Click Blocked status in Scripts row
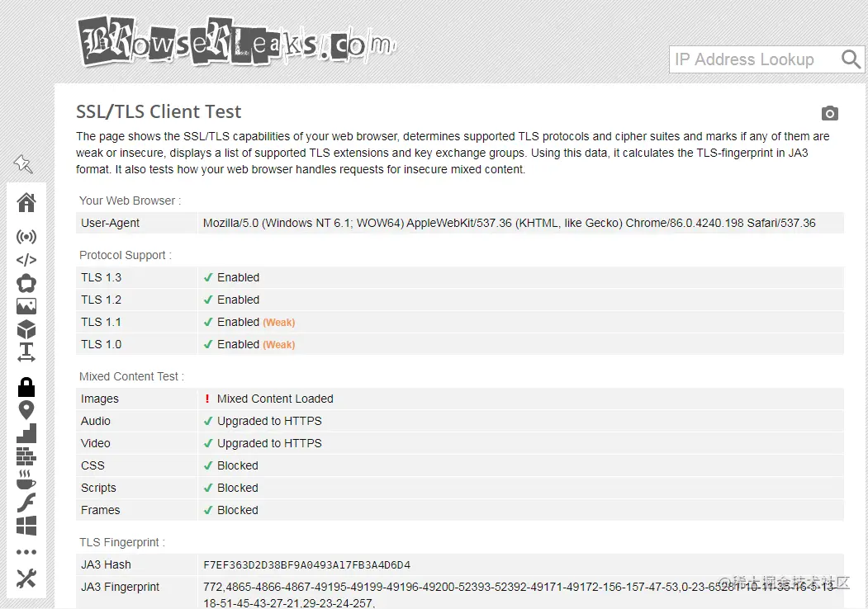 tap(238, 488)
